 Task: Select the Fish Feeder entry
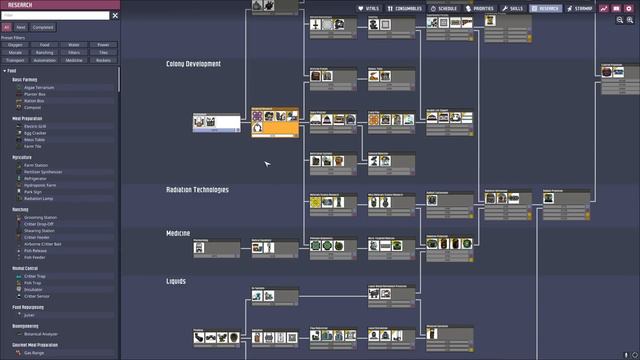pyautogui.click(x=64, y=257)
